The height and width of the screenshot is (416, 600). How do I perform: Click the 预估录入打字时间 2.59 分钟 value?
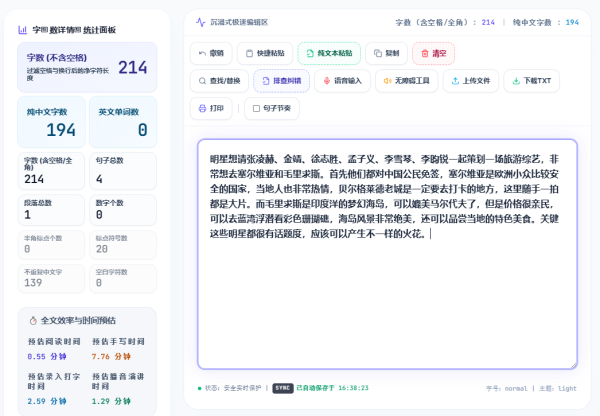pyautogui.click(x=47, y=401)
